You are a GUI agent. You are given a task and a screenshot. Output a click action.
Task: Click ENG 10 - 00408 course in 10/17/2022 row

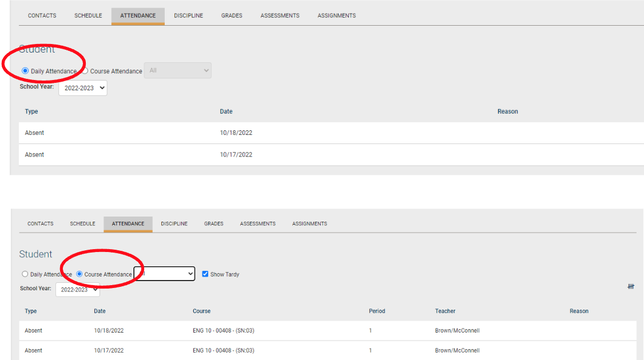pyautogui.click(x=224, y=350)
